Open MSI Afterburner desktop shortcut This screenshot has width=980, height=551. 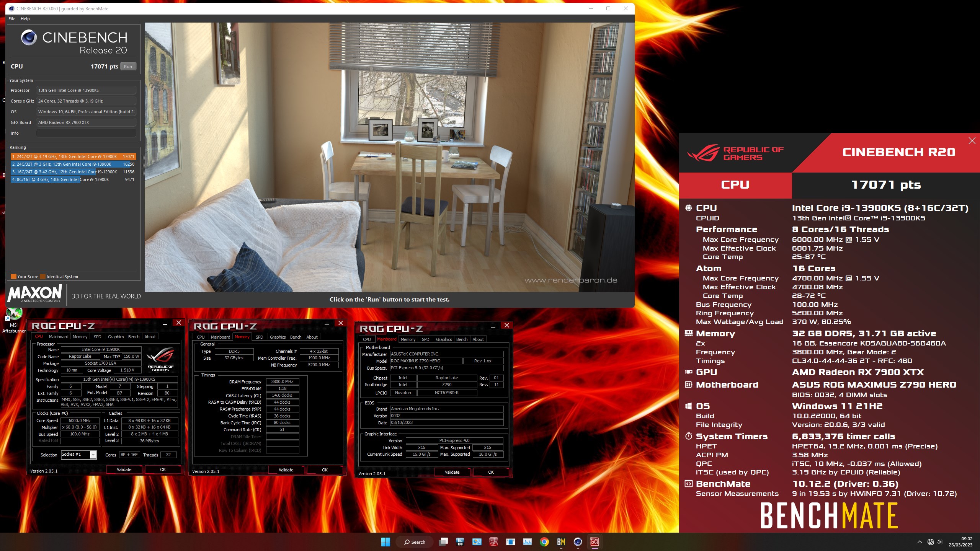[x=14, y=321]
